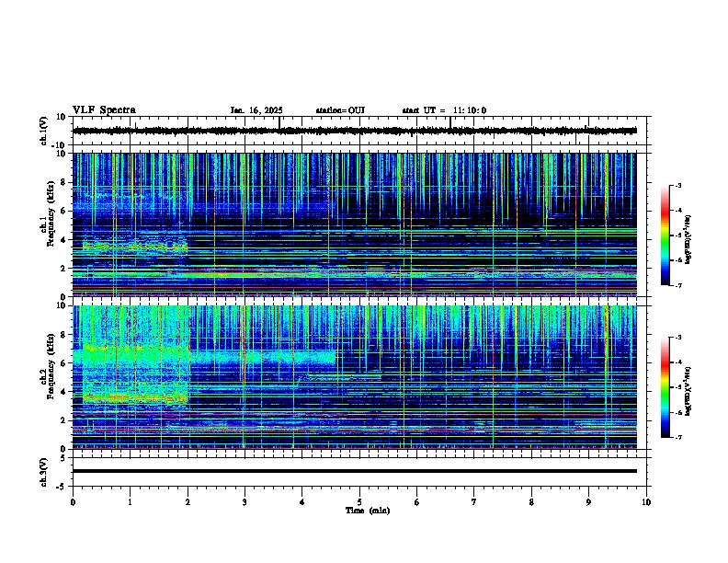Click the ch.1 voltage waveform trace
Screen dimensions: 728x563
(x=355, y=131)
